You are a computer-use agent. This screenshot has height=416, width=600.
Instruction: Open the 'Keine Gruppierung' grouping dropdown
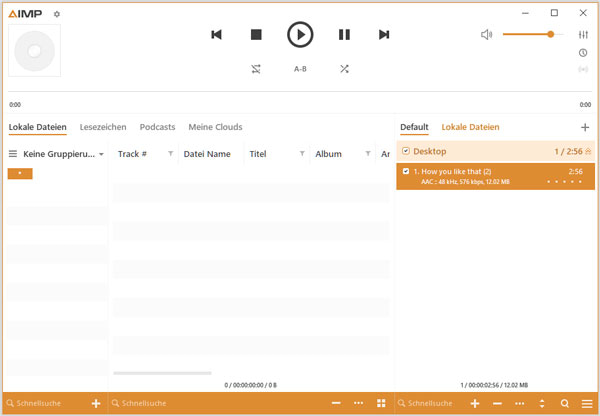102,155
